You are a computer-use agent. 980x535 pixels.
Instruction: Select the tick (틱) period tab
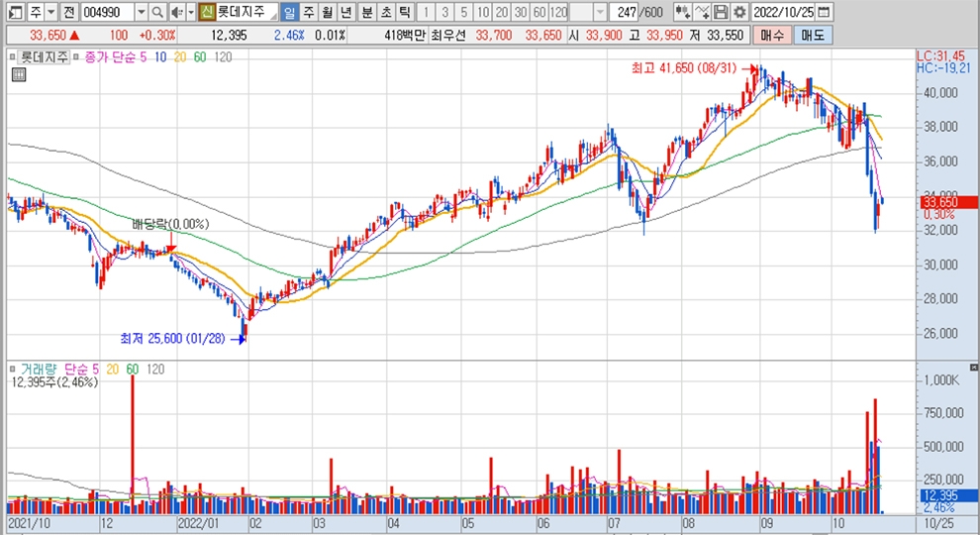404,12
